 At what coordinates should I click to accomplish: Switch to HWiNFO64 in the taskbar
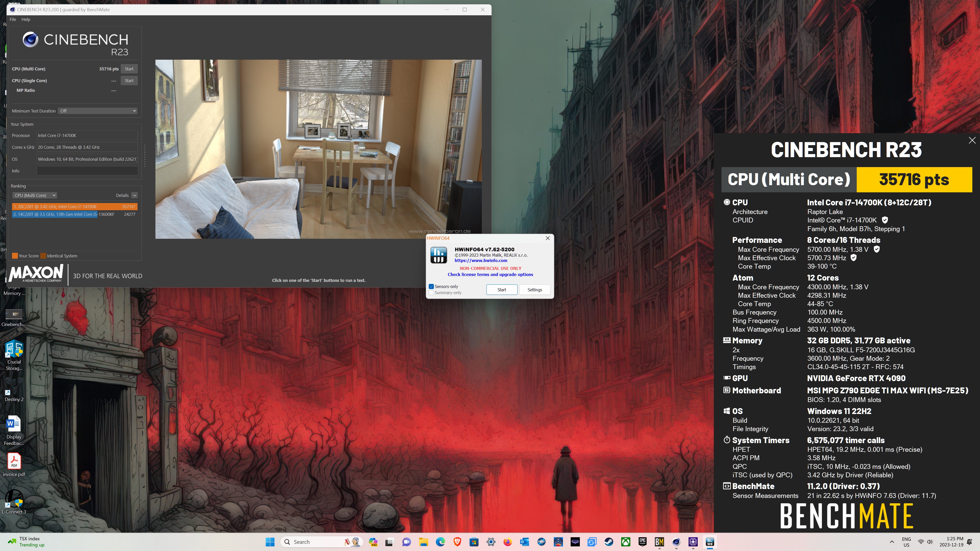pos(710,542)
